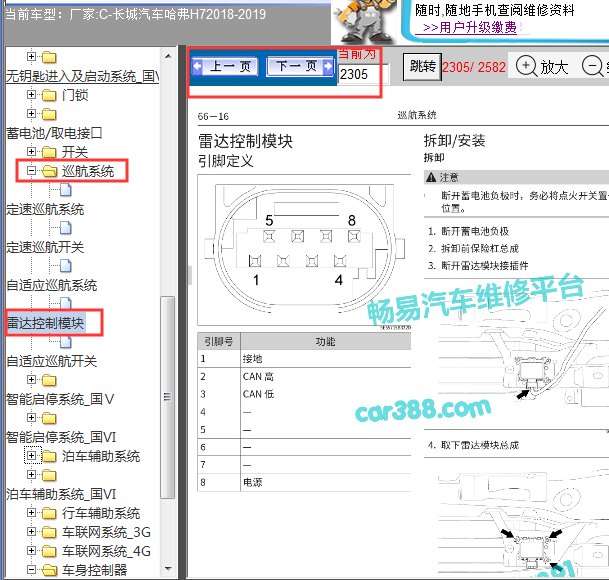Expand the 车联网系统_3G folder
Image resolution: width=609 pixels, height=580 pixels.
[31, 532]
